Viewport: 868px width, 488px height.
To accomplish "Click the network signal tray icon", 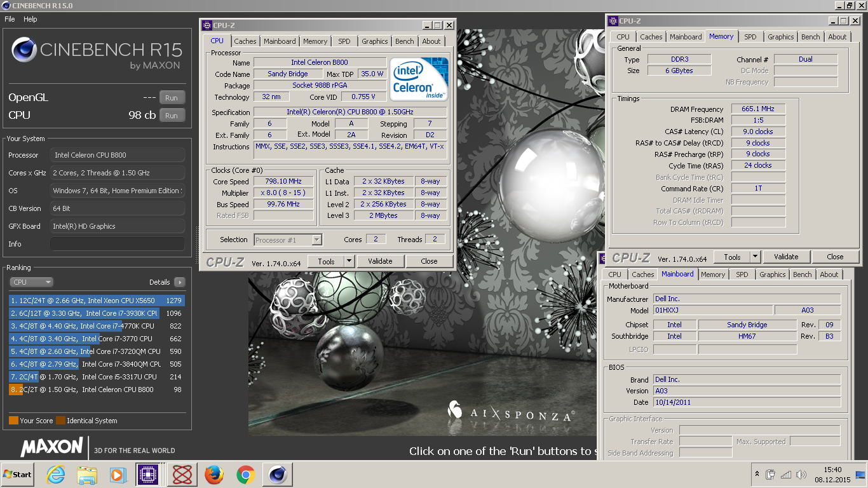I will click(x=786, y=474).
